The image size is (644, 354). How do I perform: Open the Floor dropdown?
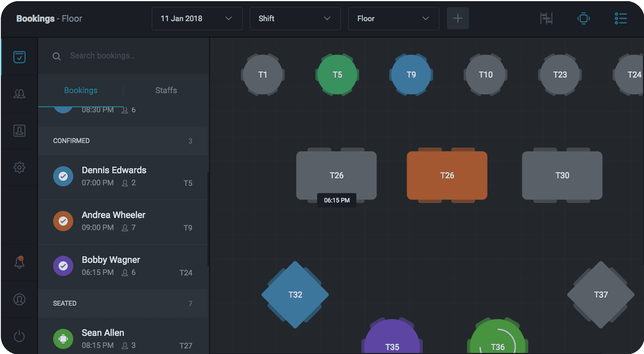pos(393,18)
